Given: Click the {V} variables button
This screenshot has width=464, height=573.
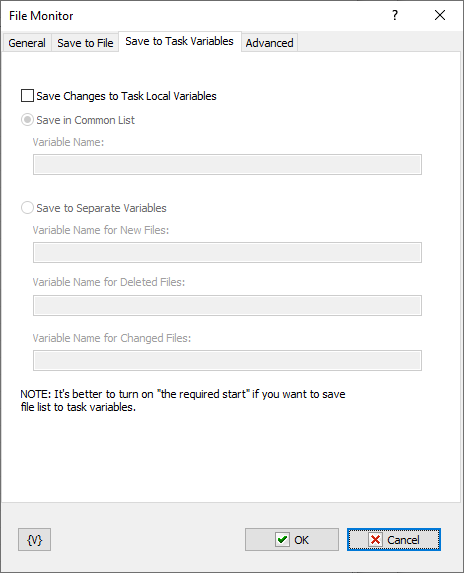Looking at the screenshot, I should [34, 539].
